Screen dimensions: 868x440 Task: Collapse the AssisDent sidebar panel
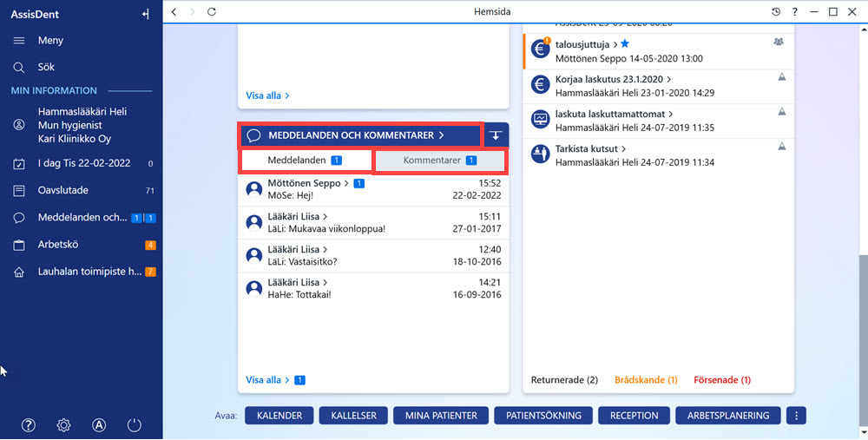click(x=145, y=15)
